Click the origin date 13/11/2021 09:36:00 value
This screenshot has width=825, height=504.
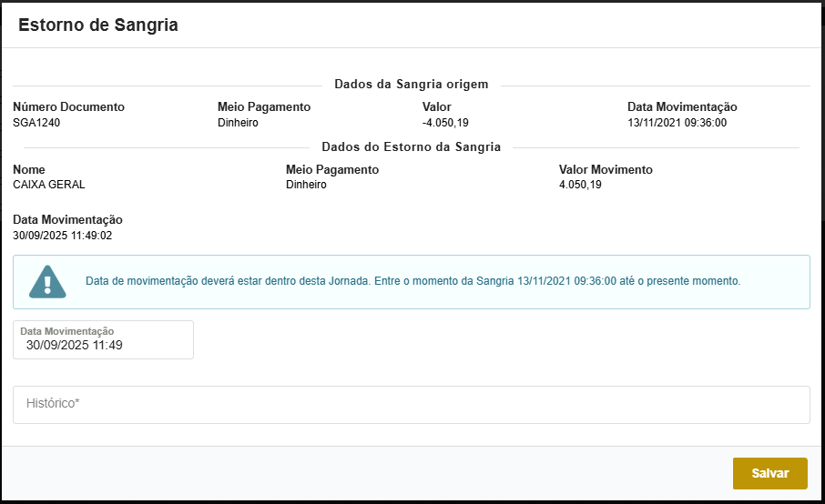[x=677, y=123]
